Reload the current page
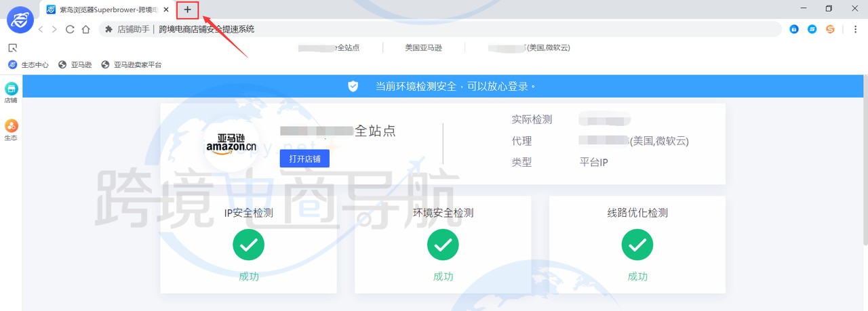Screen dimensions: 868x311 coord(70,29)
